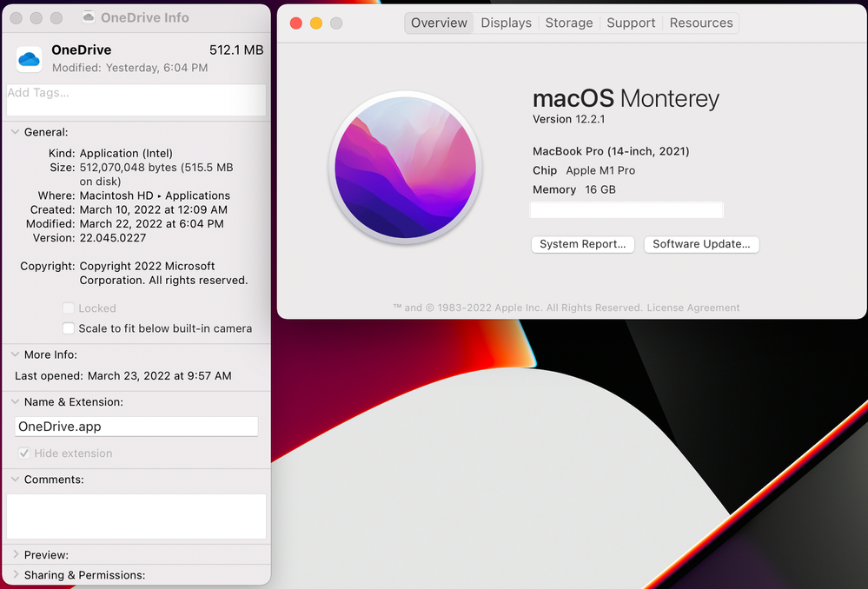The width and height of the screenshot is (868, 589).
Task: Open the Resources tab
Action: [701, 23]
